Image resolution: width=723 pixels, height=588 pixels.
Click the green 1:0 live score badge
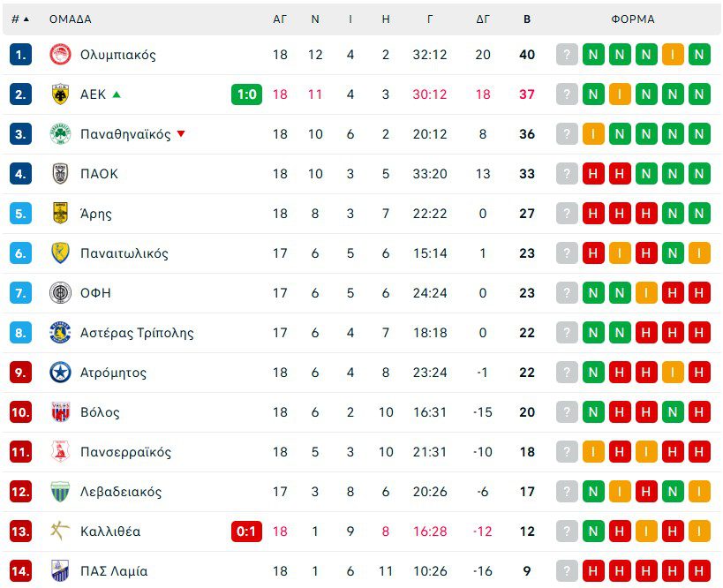(246, 94)
